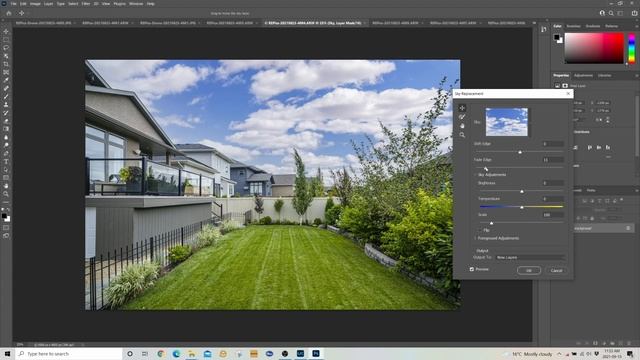Open the Layer menu

pyautogui.click(x=49, y=4)
